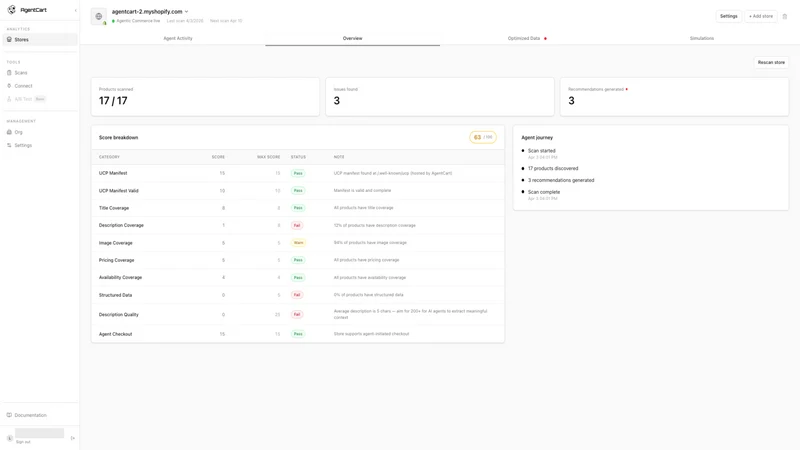This screenshot has width=800, height=450.
Task: Click the Stores storefront icon
Action: pyautogui.click(x=9, y=39)
